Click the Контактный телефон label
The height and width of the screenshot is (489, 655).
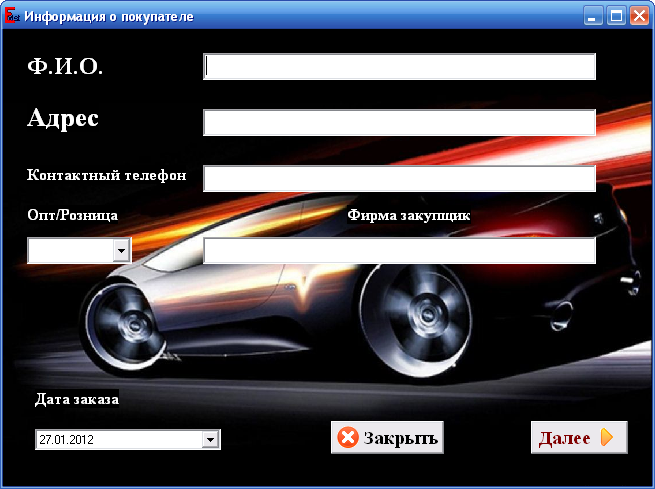pyautogui.click(x=107, y=175)
